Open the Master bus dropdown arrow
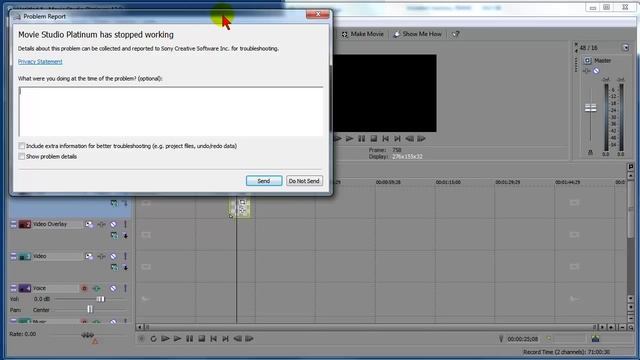 (x=626, y=48)
